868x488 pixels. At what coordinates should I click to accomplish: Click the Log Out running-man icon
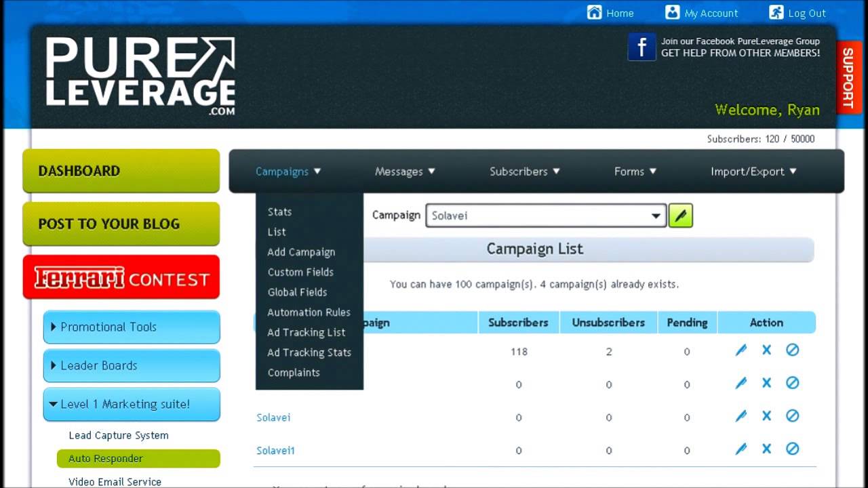(776, 13)
